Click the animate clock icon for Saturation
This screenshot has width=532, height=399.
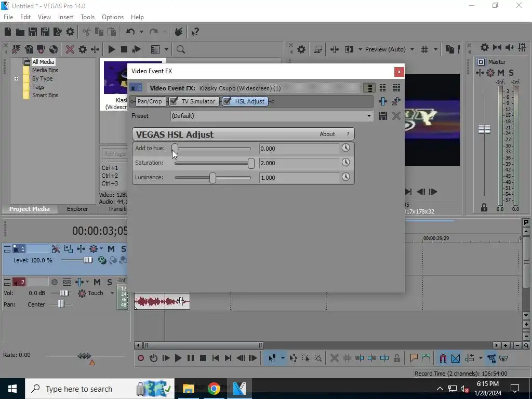pos(345,163)
